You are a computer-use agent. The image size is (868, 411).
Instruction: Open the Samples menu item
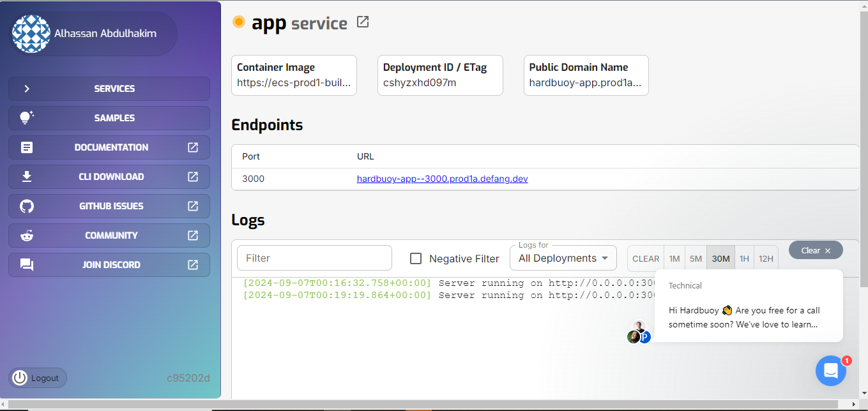pyautogui.click(x=109, y=118)
